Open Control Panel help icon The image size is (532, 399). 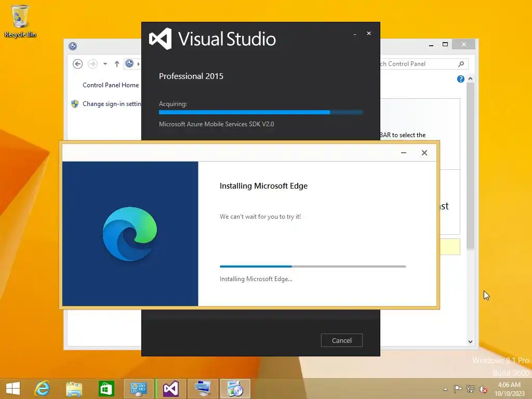460,79
